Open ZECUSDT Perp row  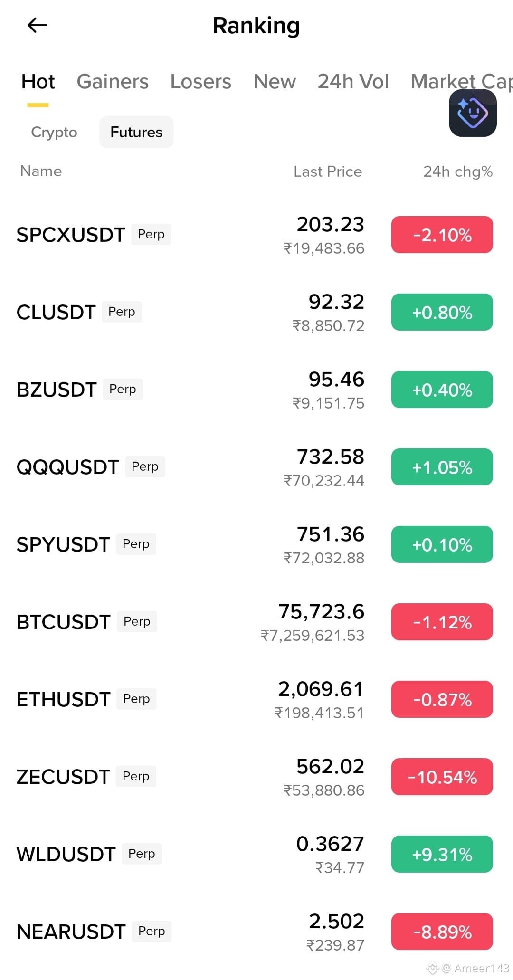(256, 777)
